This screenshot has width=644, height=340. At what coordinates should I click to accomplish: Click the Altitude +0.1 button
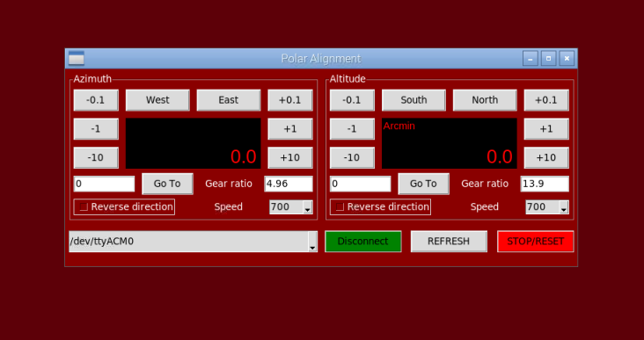546,100
